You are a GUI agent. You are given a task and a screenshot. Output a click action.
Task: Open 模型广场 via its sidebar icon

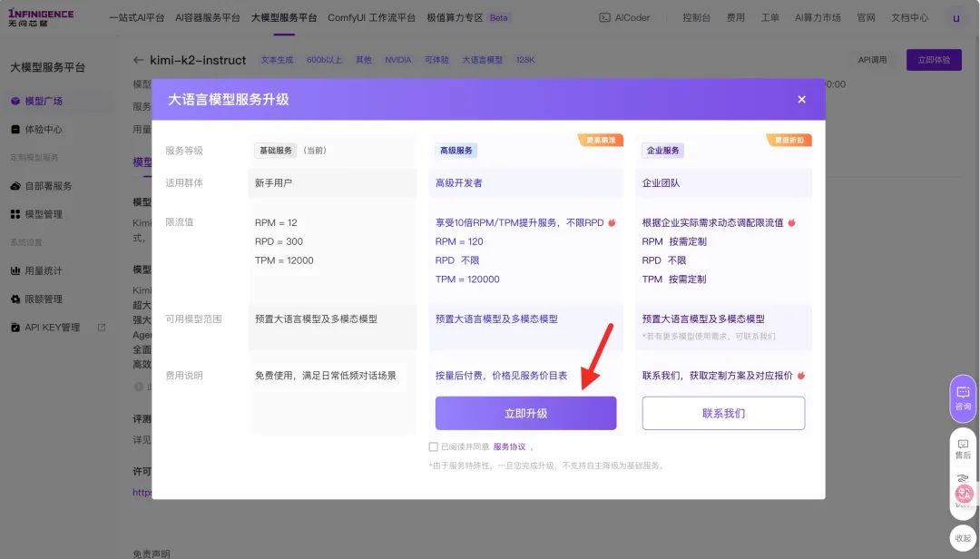(x=15, y=101)
